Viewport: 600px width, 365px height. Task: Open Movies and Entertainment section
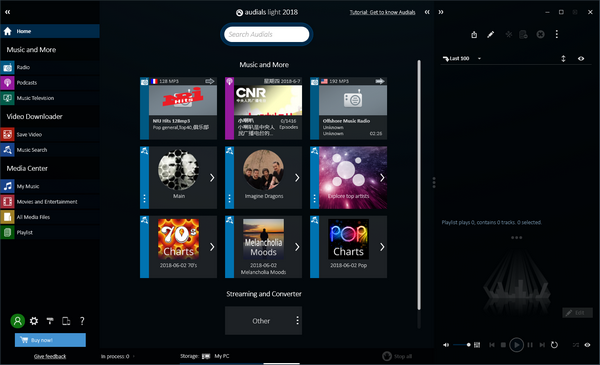click(x=50, y=202)
